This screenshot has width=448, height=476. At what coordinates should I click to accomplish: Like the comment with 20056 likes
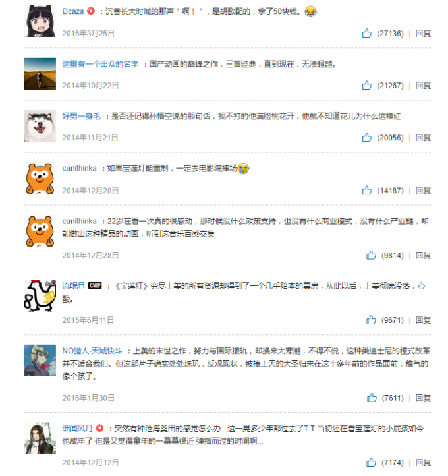tap(367, 137)
